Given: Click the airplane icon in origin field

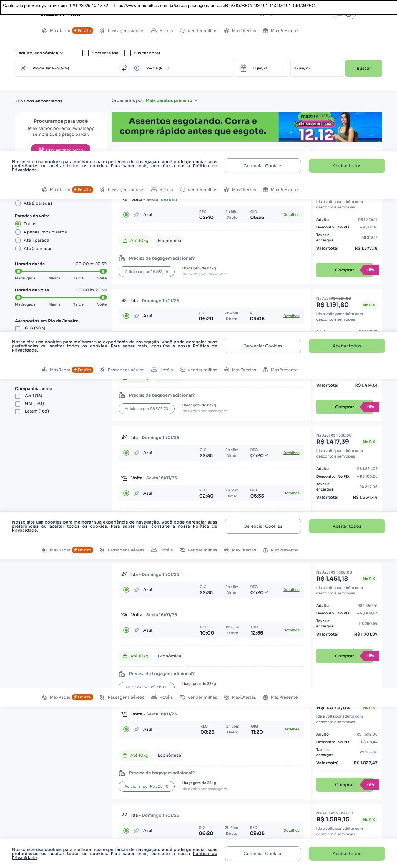Looking at the screenshot, I should [23, 68].
